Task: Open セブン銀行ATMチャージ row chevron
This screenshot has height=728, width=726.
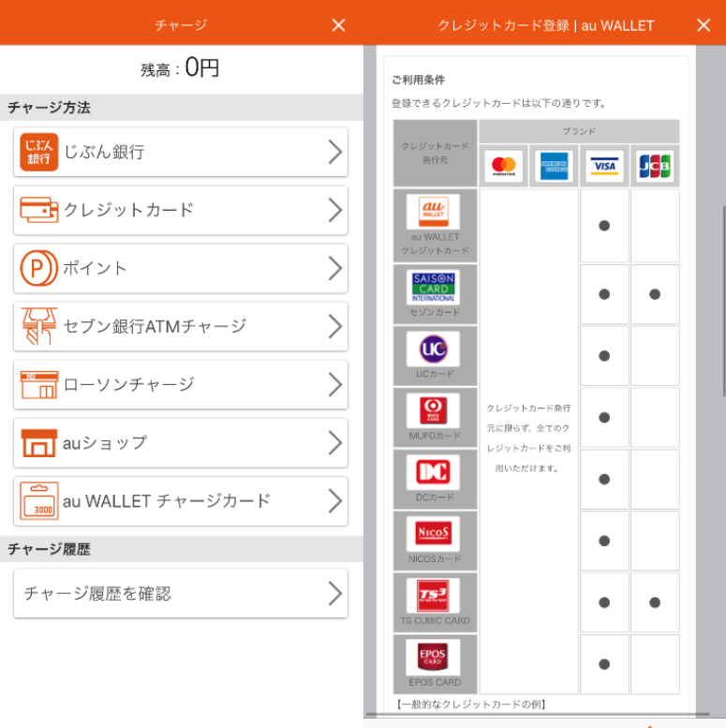Action: coord(335,326)
